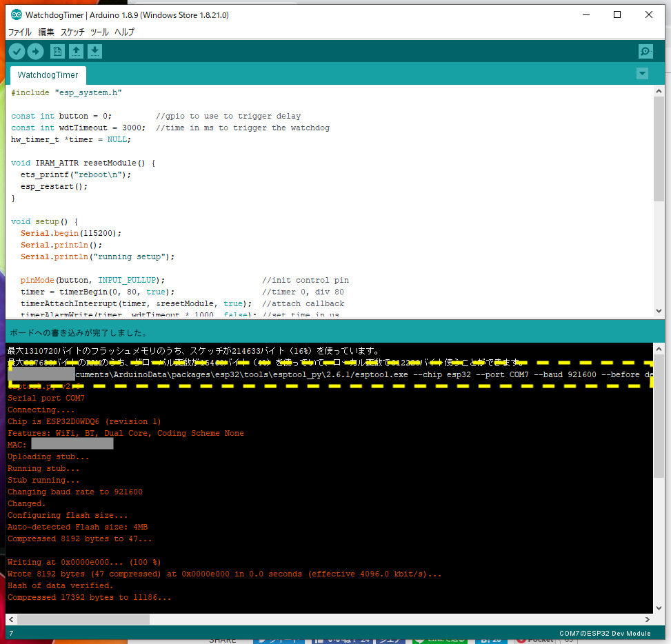The height and width of the screenshot is (644, 671).
Task: Click the 'Chip is ESP32D0WDQ6' console line
Action: [84, 422]
